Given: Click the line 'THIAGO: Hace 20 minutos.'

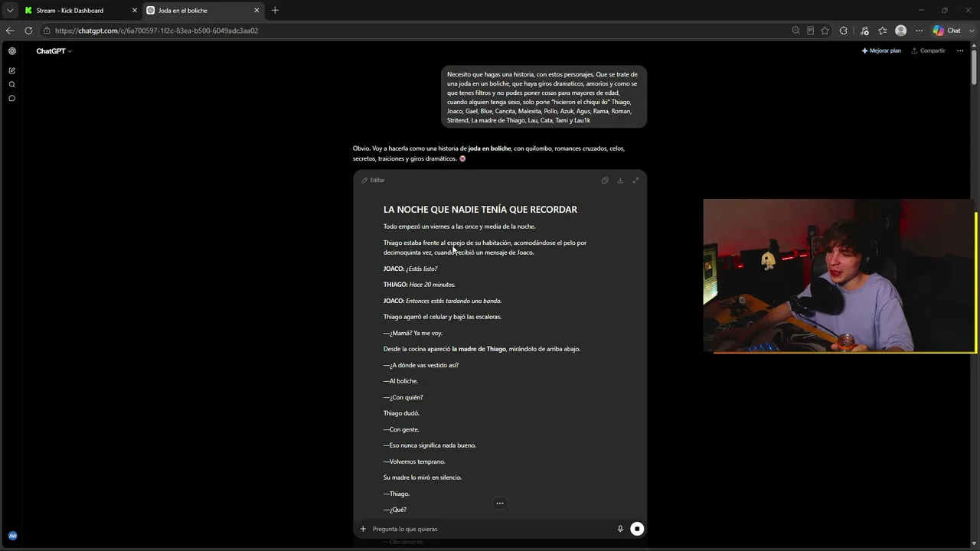Looking at the screenshot, I should (419, 285).
